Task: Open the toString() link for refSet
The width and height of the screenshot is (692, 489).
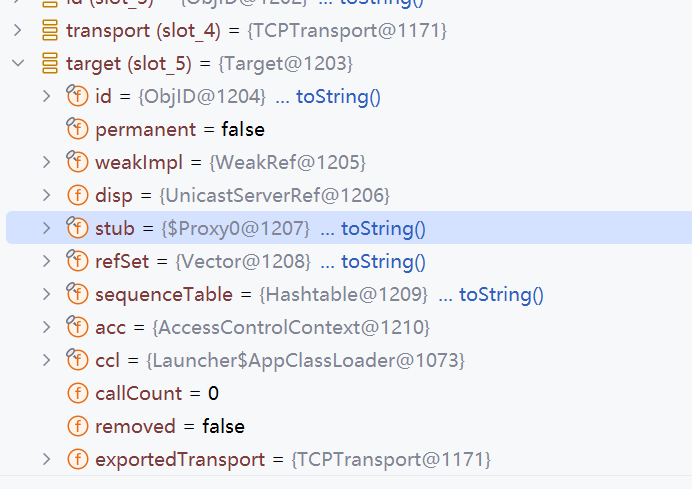Action: [383, 261]
